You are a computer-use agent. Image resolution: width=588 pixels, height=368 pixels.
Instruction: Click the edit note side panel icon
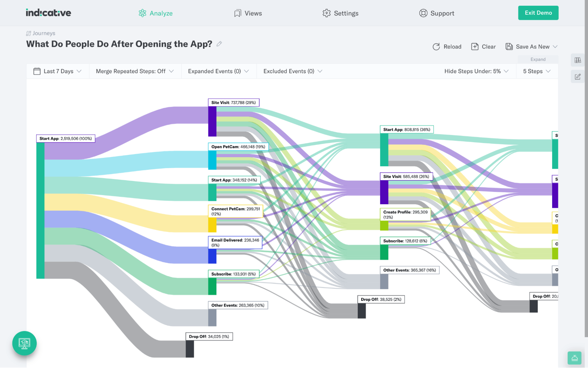pyautogui.click(x=578, y=77)
